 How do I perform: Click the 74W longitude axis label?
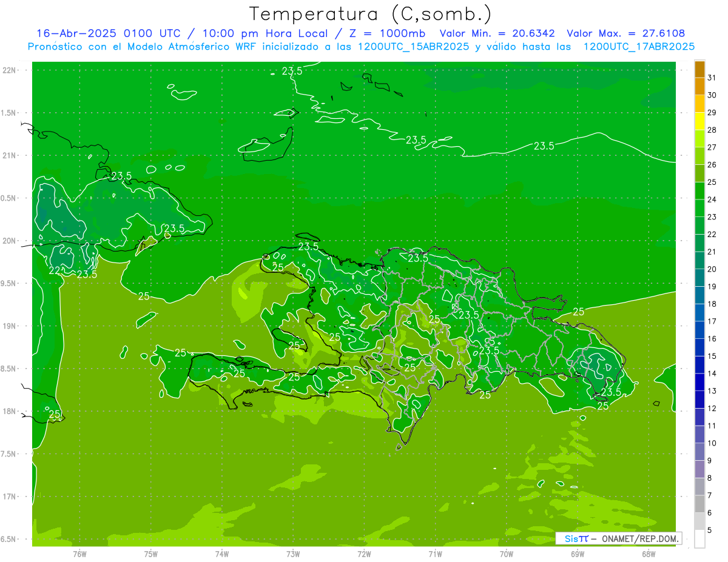click(x=222, y=554)
